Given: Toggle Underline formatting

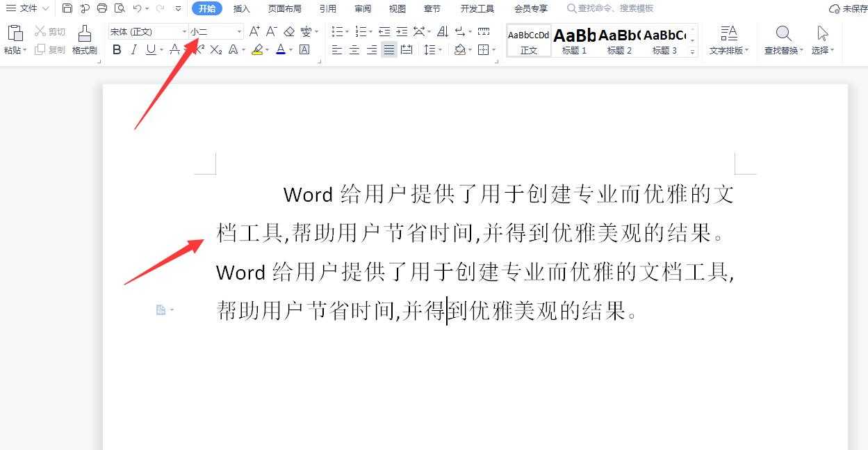Looking at the screenshot, I should click(x=151, y=49).
